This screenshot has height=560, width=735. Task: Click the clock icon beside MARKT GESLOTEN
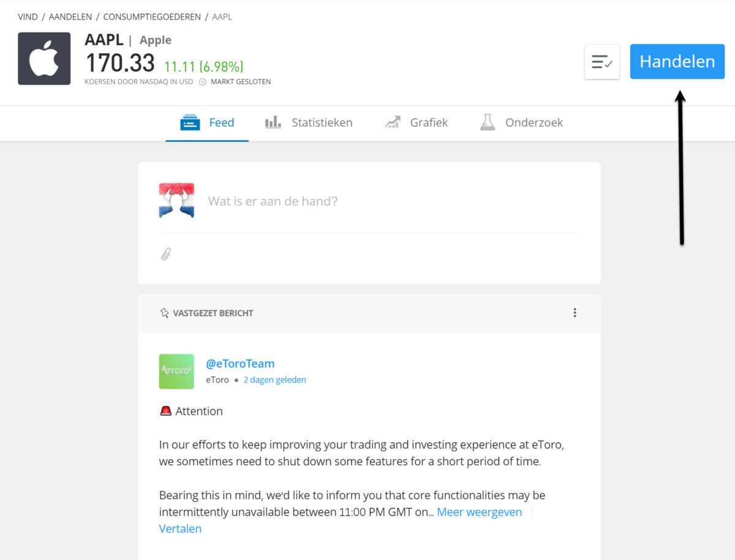[203, 82]
